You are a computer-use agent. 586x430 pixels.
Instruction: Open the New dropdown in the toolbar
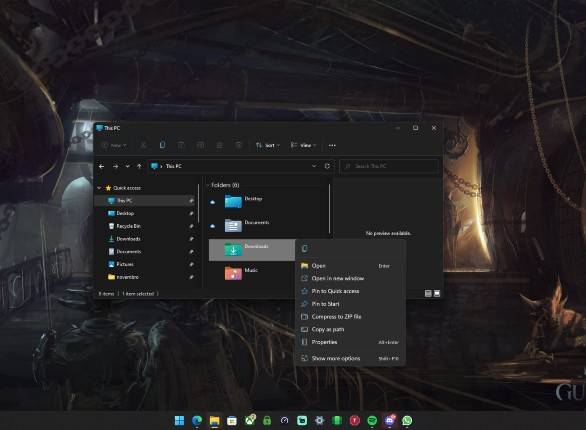coord(114,145)
